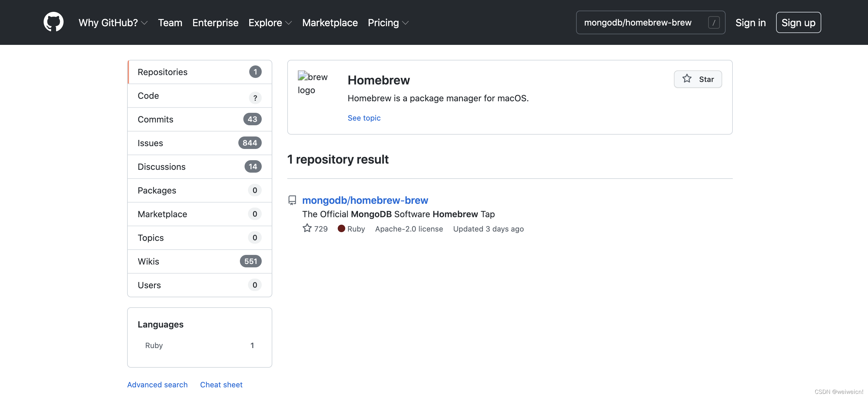Click the 'Updated 3 days ago' text
The height and width of the screenshot is (397, 868).
[x=488, y=229]
